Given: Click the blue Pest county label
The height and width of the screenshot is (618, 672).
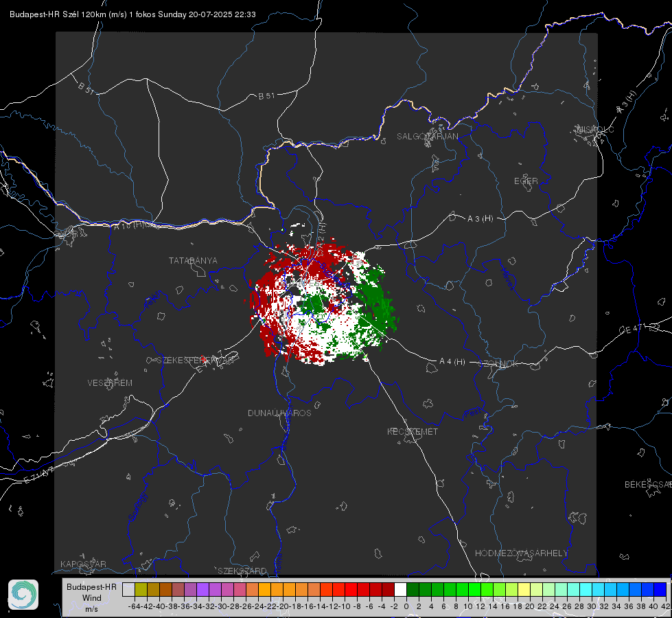Looking at the screenshot, I should pos(472,413).
